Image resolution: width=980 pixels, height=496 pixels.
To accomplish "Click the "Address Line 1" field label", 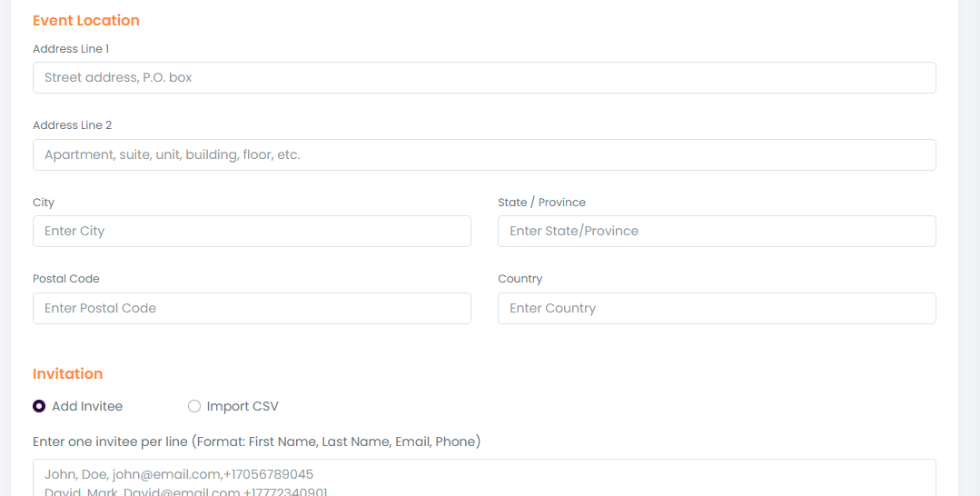I will 71,48.
